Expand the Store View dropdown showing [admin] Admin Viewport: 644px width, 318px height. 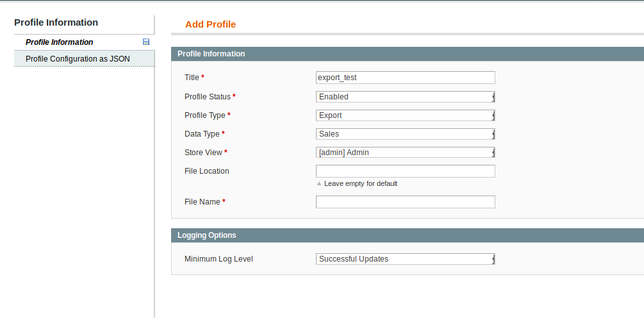(x=406, y=153)
